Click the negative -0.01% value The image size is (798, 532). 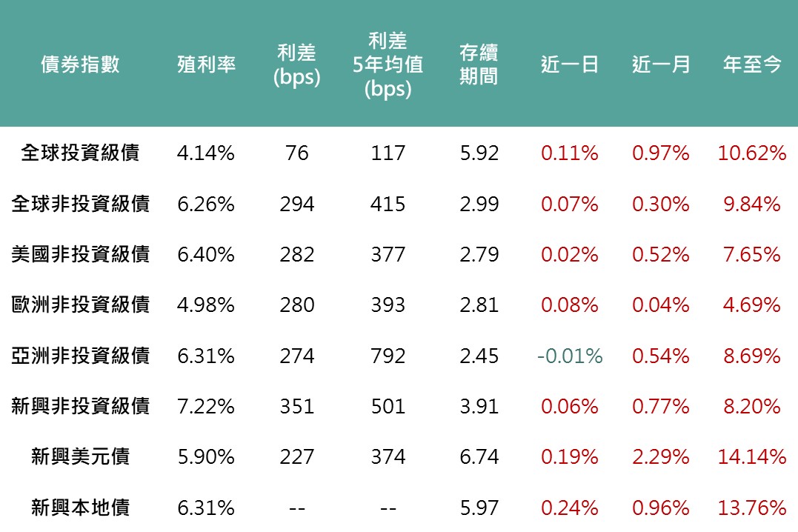click(x=569, y=356)
